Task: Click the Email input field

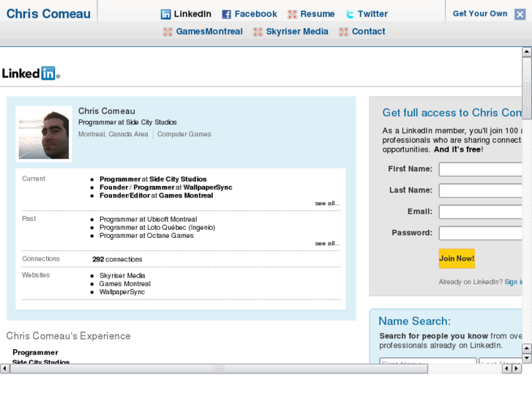Action: (x=481, y=212)
